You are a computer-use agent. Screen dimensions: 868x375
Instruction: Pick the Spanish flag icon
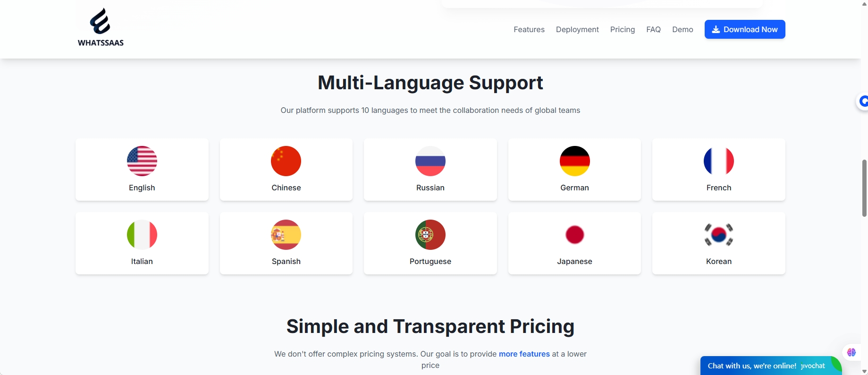pyautogui.click(x=286, y=235)
